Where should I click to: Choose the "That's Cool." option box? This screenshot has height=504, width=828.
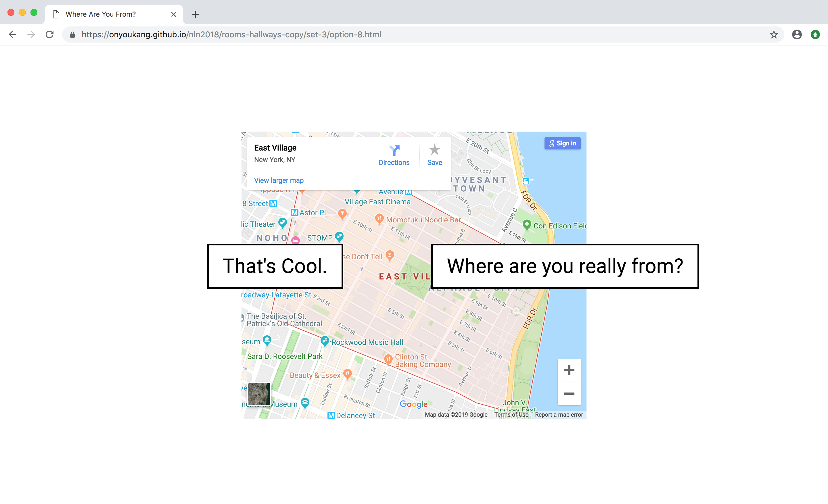click(x=275, y=266)
